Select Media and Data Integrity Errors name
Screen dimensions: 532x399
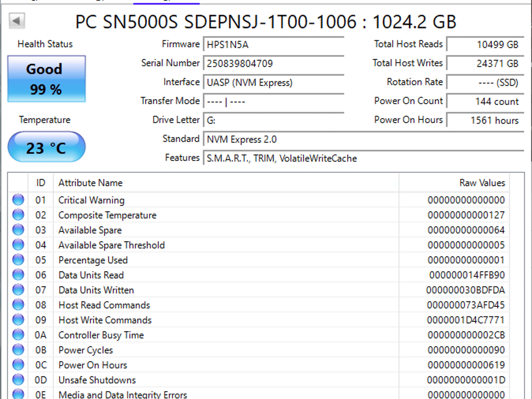[123, 395]
